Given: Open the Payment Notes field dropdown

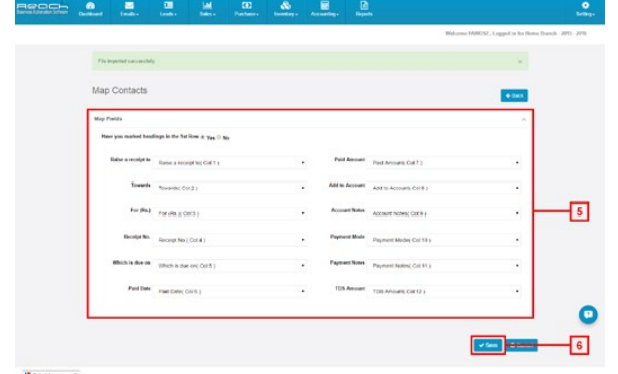Looking at the screenshot, I should 444,266.
